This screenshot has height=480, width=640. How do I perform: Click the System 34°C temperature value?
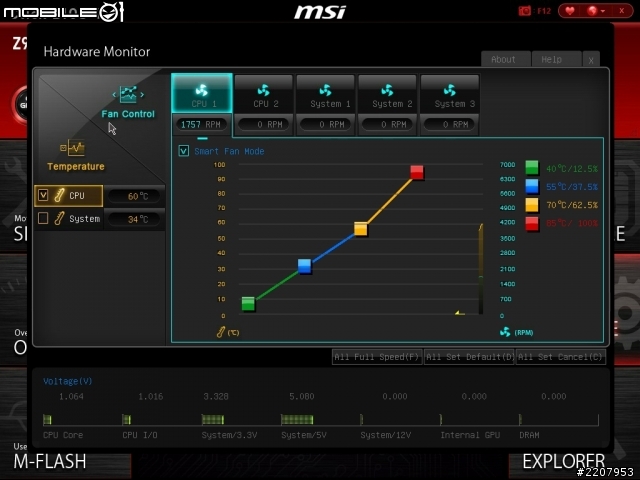pyautogui.click(x=135, y=219)
